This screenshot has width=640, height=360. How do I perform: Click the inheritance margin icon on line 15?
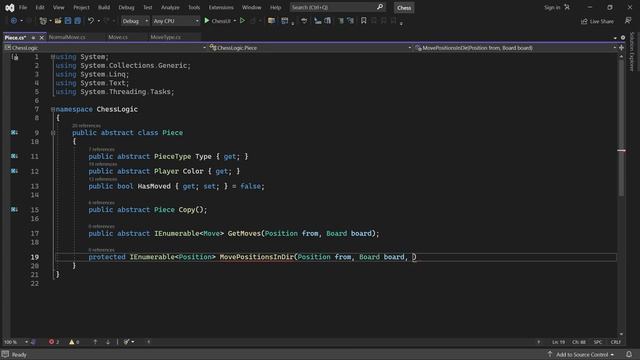14,209
